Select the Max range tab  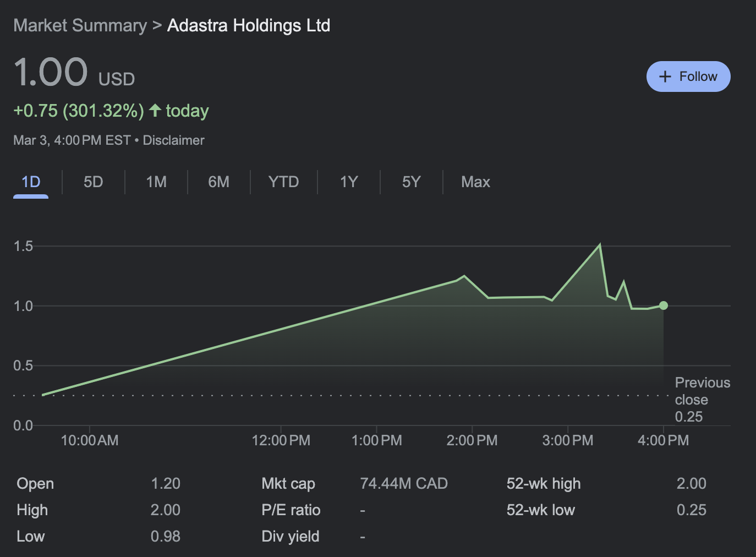[475, 182]
